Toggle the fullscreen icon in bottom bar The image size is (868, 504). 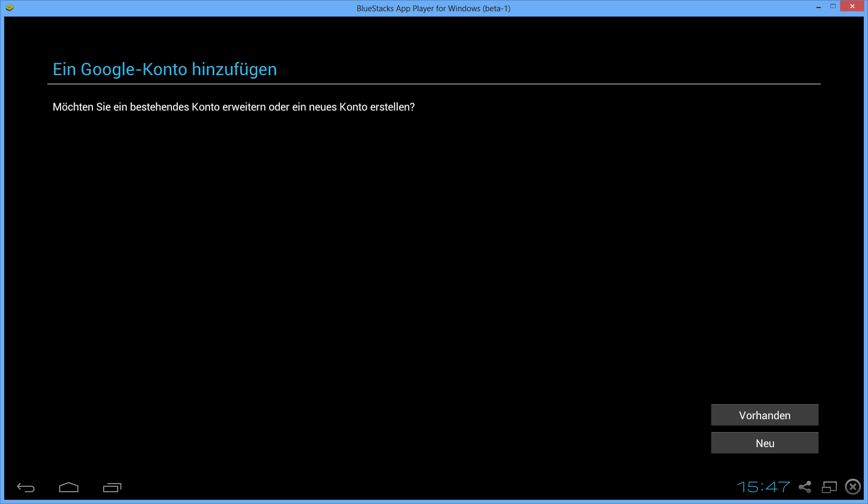[x=829, y=487]
